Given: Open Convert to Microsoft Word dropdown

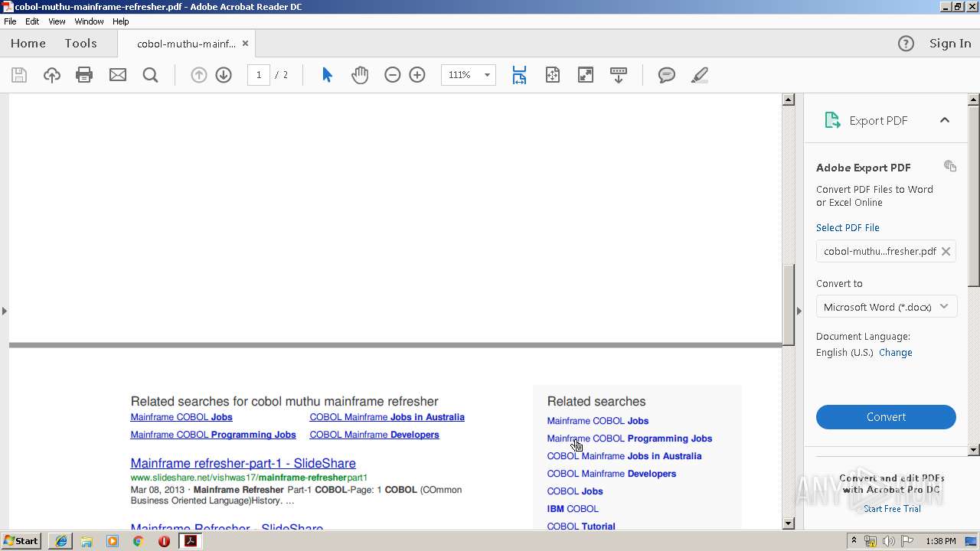Looking at the screenshot, I should [x=886, y=307].
